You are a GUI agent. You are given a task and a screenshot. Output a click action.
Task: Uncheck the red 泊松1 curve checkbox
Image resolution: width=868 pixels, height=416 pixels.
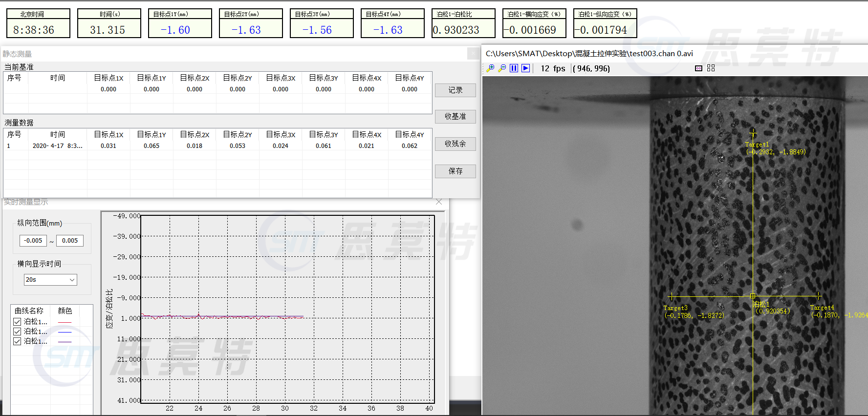(x=17, y=322)
